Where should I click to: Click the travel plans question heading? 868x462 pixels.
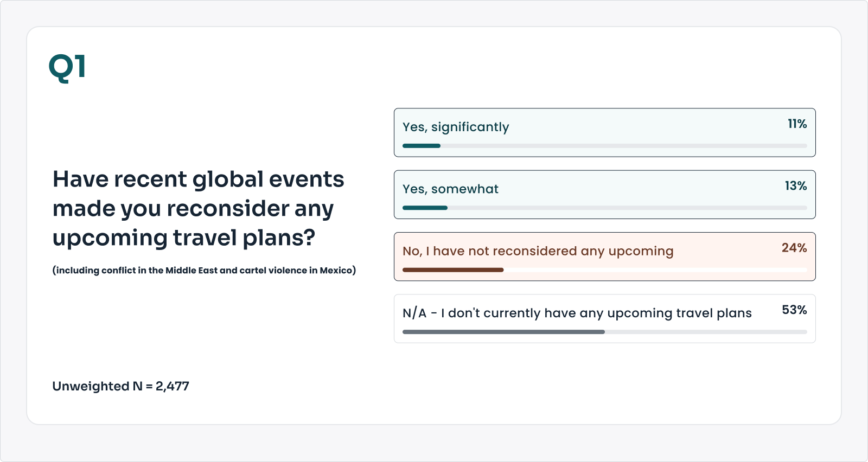point(198,209)
